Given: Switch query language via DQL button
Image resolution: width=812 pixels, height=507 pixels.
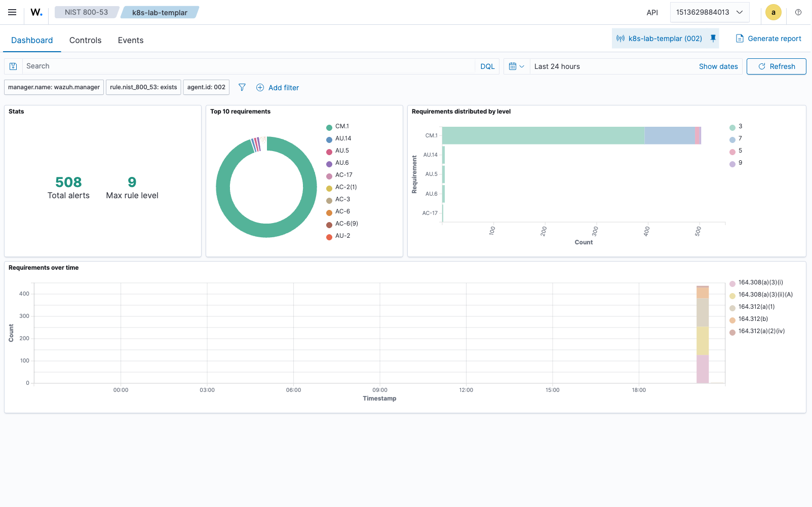Looking at the screenshot, I should pos(487,66).
